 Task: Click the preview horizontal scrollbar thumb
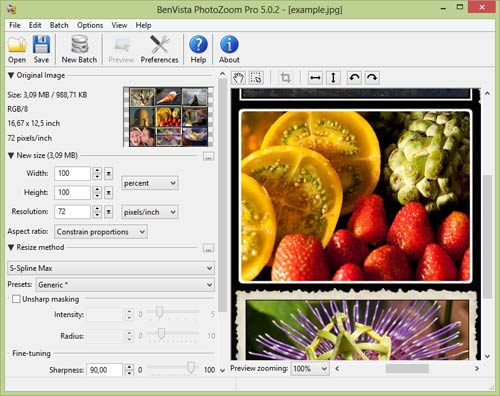407,368
